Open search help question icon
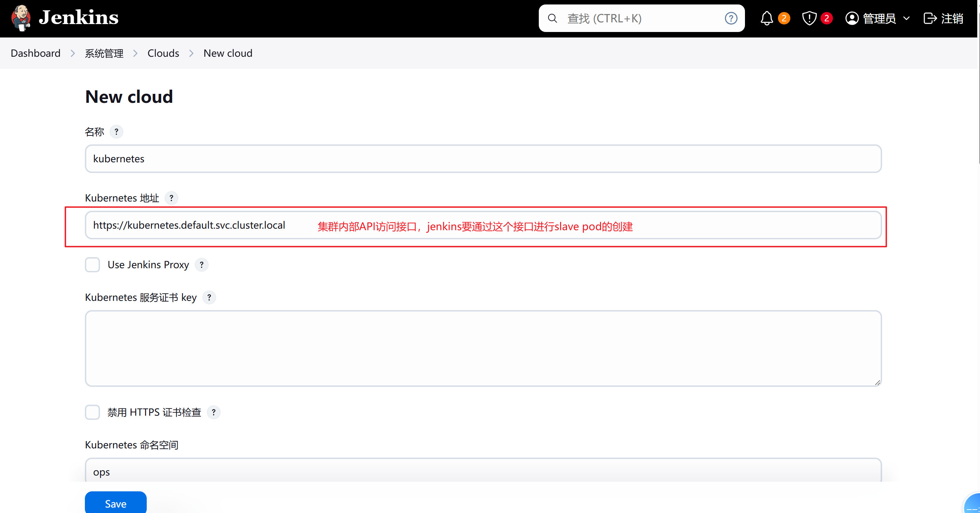Viewport: 980px width, 513px height. (731, 18)
